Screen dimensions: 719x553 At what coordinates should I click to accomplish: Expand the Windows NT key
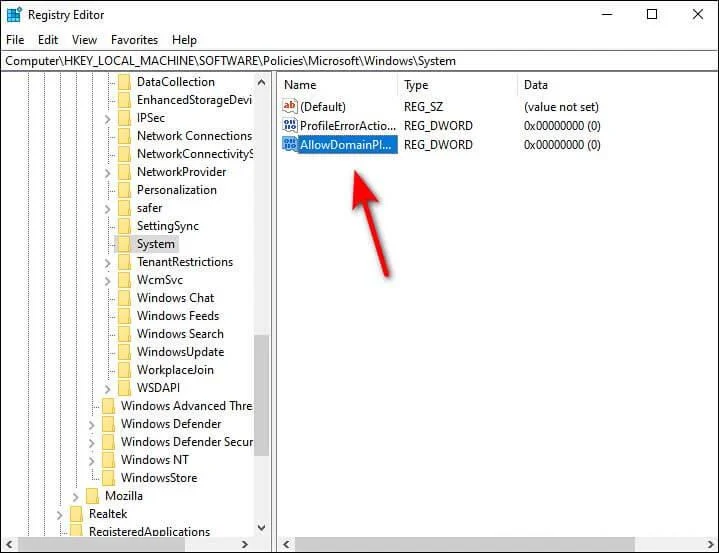click(x=91, y=461)
